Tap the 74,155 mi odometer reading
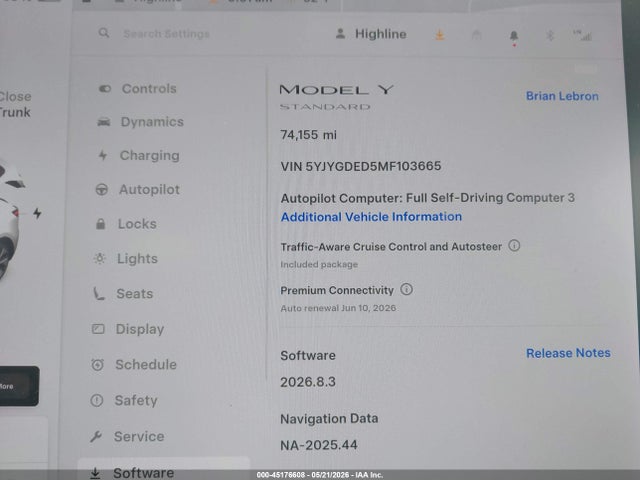The width and height of the screenshot is (640, 480). (309, 135)
